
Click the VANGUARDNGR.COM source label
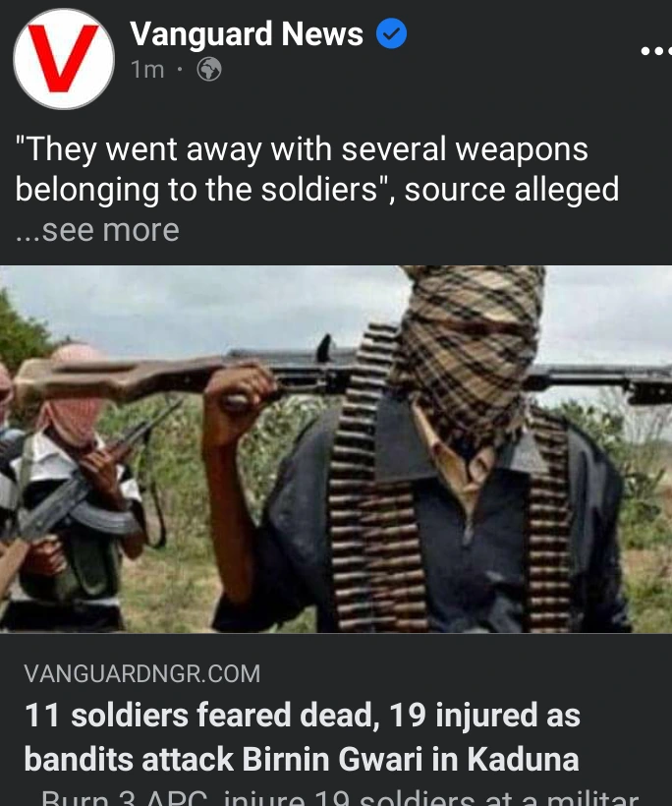point(142,673)
